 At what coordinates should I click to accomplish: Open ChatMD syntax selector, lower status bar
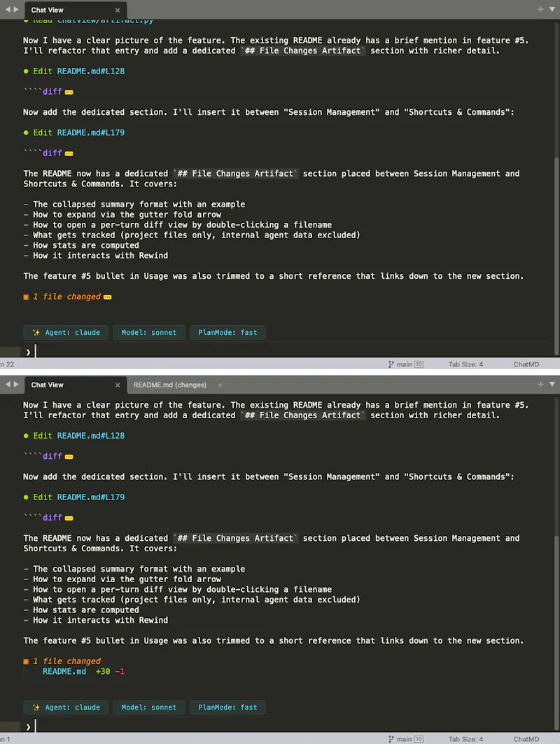click(x=526, y=739)
